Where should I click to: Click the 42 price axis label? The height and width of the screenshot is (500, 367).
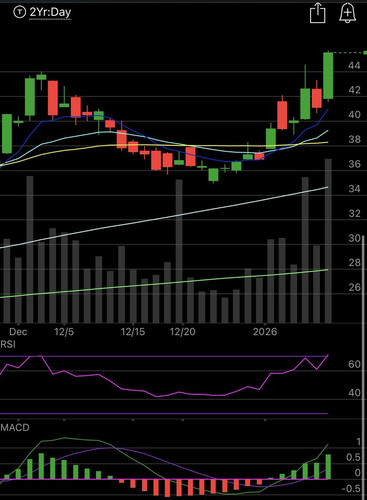tap(354, 90)
